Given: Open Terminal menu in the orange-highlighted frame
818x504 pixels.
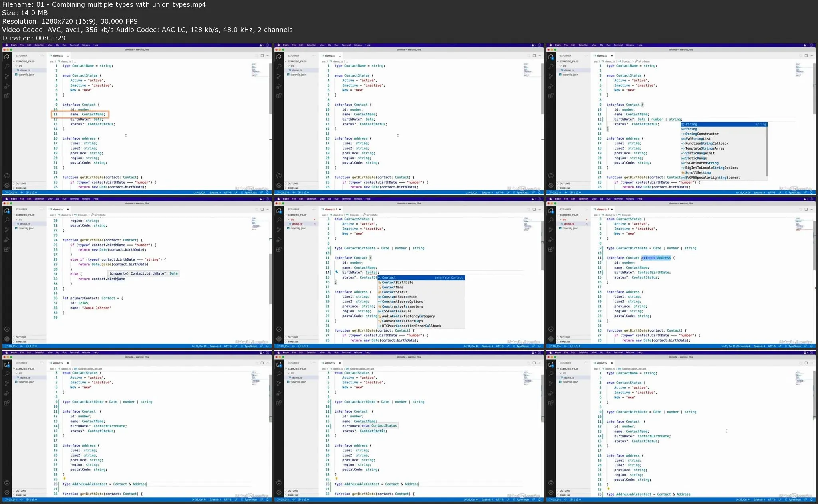Looking at the screenshot, I should click(x=74, y=45).
